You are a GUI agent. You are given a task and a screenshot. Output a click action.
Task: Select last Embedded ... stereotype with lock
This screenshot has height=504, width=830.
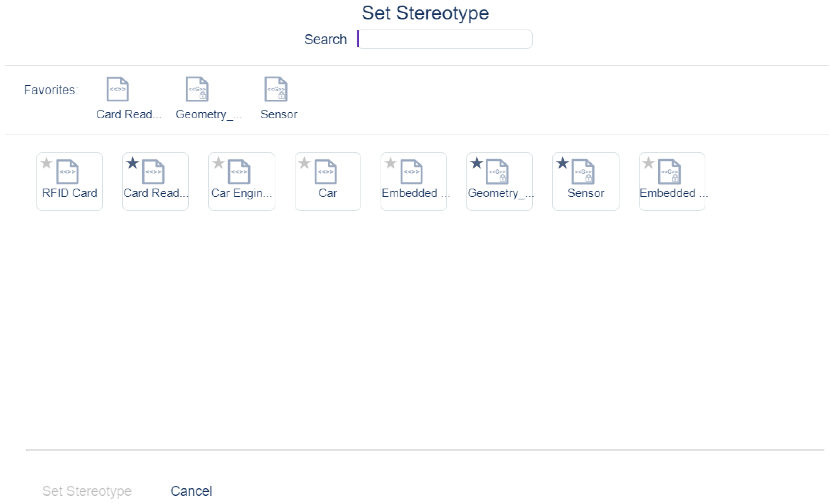pos(670,172)
